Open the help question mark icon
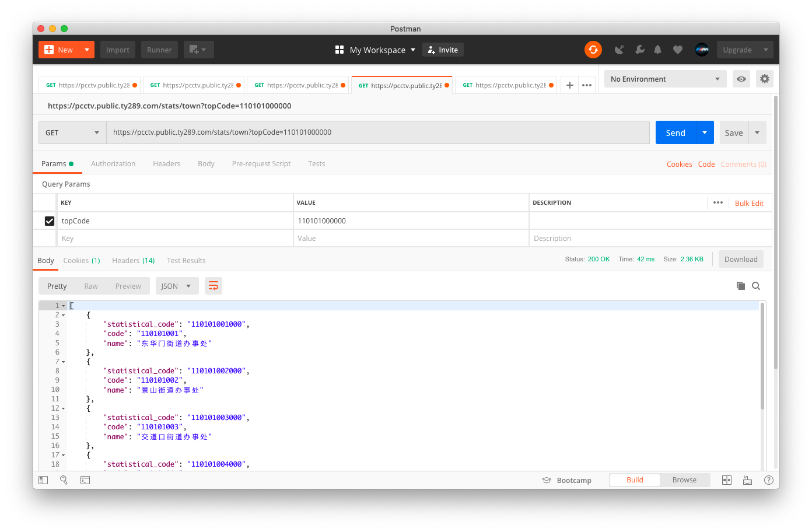This screenshot has height=532, width=812. tap(768, 480)
